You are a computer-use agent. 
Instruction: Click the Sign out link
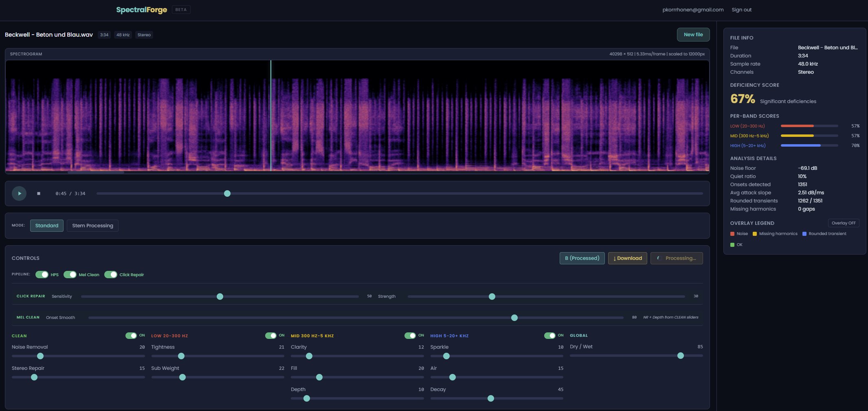point(741,9)
